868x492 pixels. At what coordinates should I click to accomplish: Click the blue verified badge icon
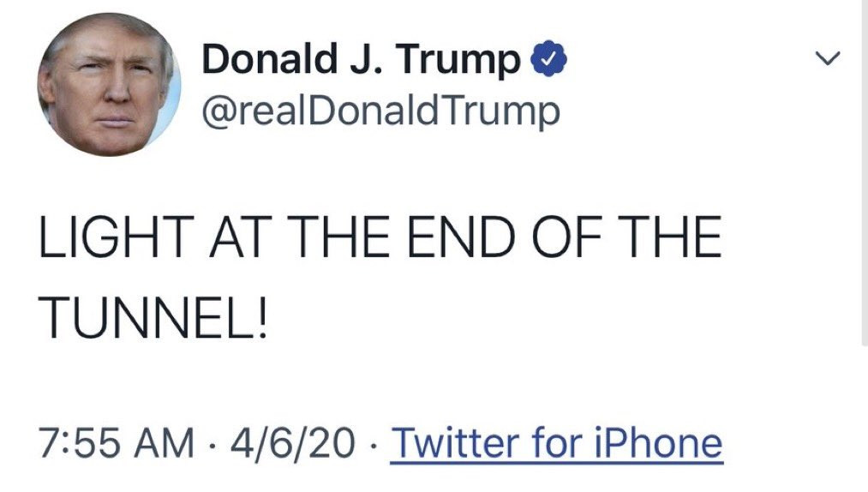pos(548,60)
